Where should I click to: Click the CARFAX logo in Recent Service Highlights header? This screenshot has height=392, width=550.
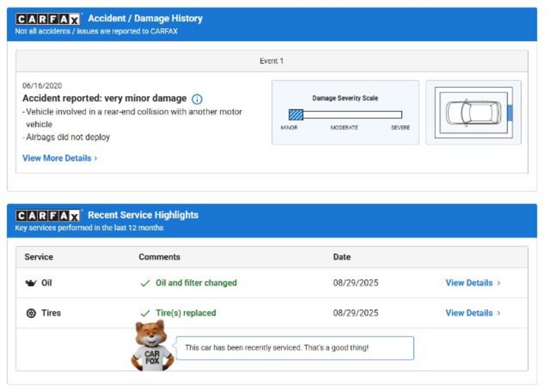click(48, 215)
